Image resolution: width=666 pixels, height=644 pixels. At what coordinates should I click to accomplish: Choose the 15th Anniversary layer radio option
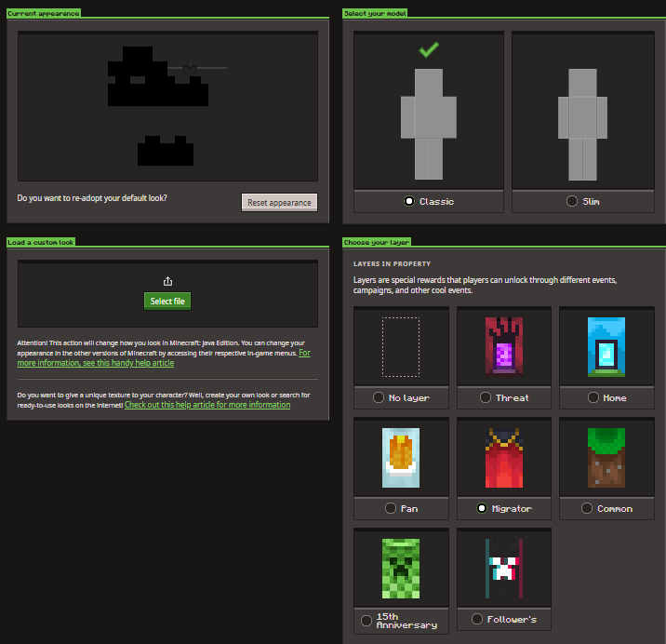[x=366, y=621]
